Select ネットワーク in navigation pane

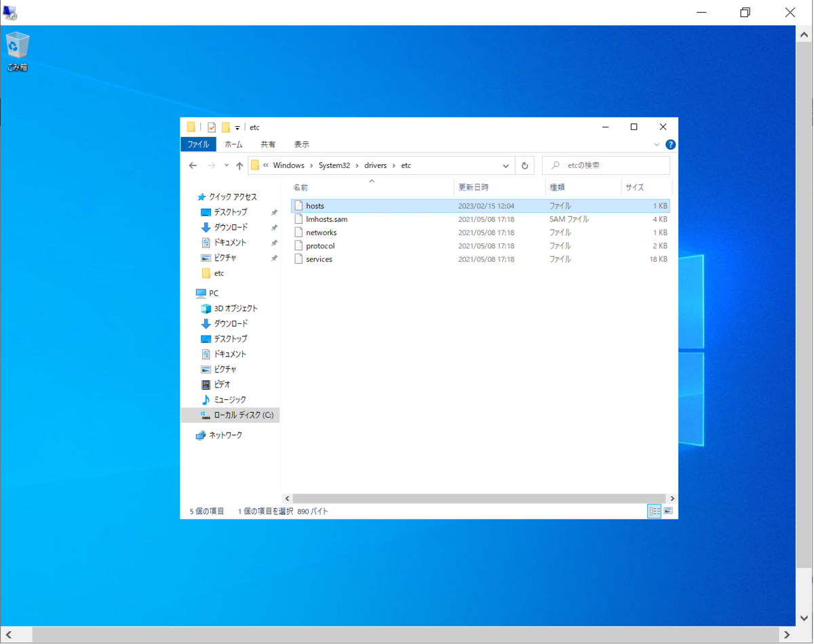[x=225, y=435]
